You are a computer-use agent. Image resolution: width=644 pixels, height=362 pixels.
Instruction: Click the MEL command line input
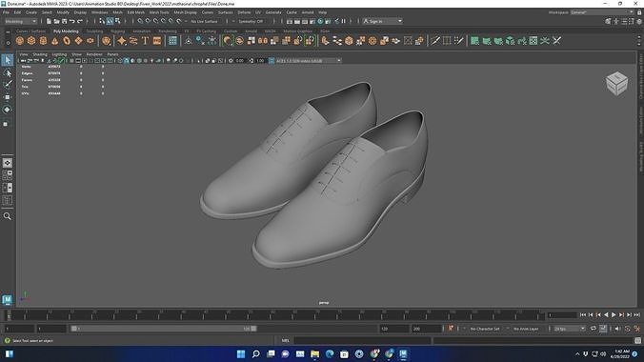click(x=362, y=341)
